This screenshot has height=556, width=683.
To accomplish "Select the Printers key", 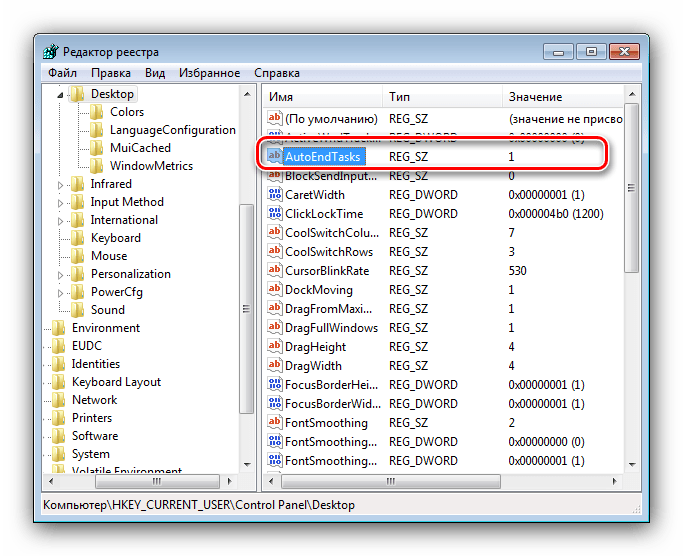I will (x=92, y=417).
